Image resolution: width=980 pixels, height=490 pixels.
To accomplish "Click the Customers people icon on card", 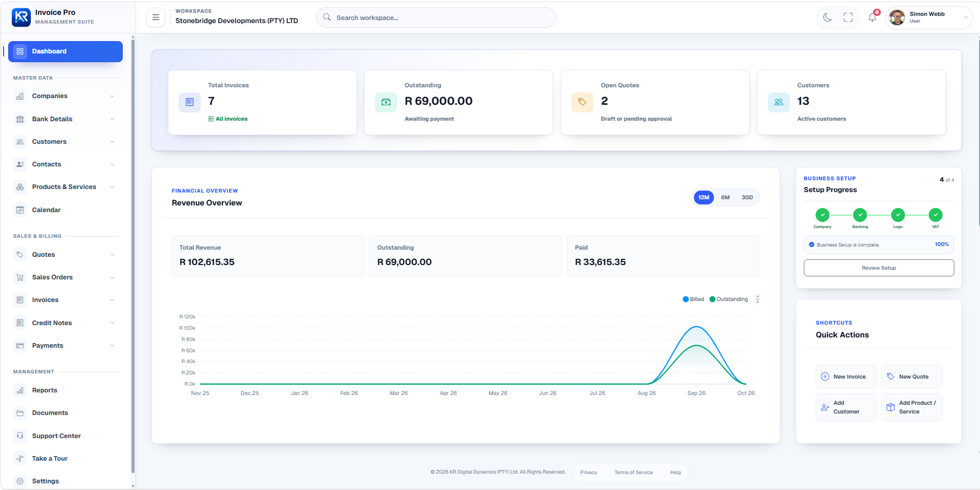I will click(779, 102).
